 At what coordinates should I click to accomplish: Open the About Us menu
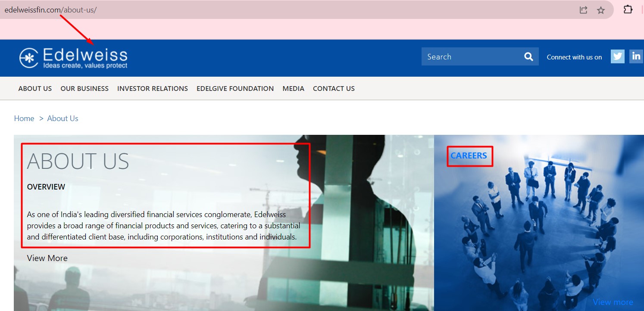click(x=35, y=88)
